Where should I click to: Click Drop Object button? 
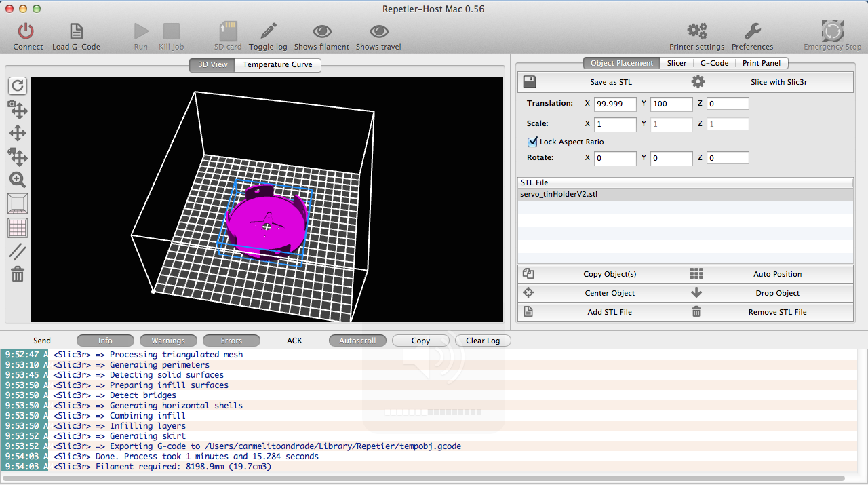tap(770, 293)
